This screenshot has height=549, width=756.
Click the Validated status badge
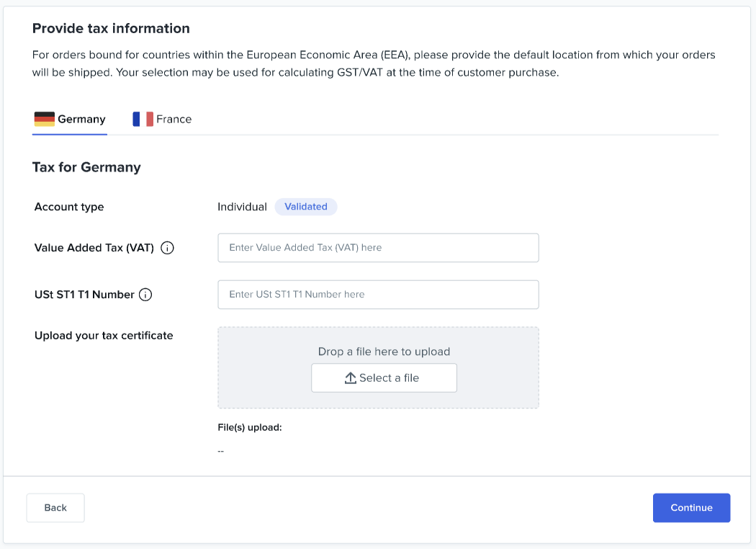pyautogui.click(x=306, y=207)
